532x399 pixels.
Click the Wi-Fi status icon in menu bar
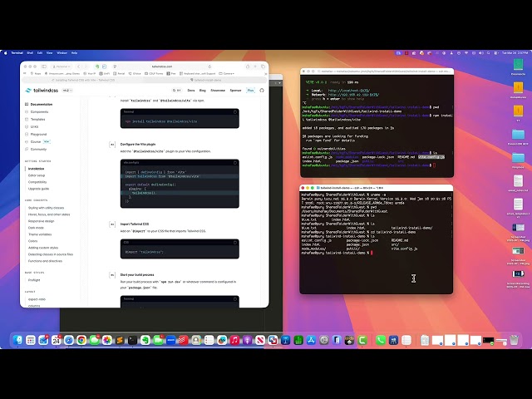tap(466, 53)
